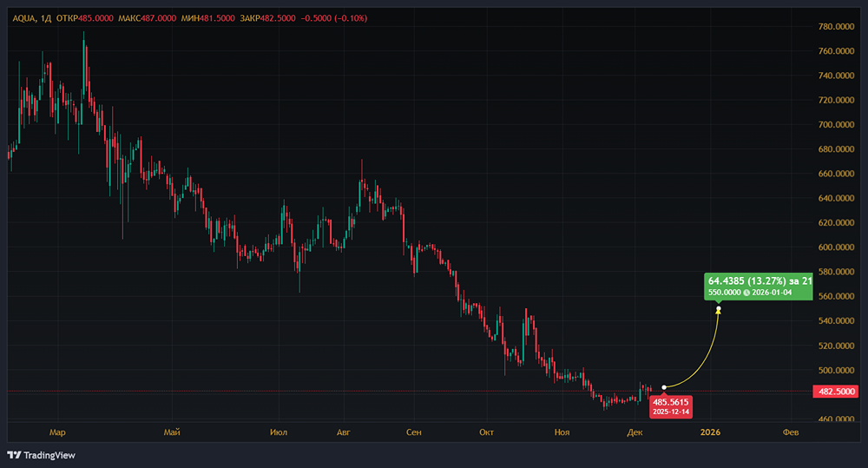Click the Июл label on the time axis
Viewport: 868px width, 468px height.
[x=279, y=432]
